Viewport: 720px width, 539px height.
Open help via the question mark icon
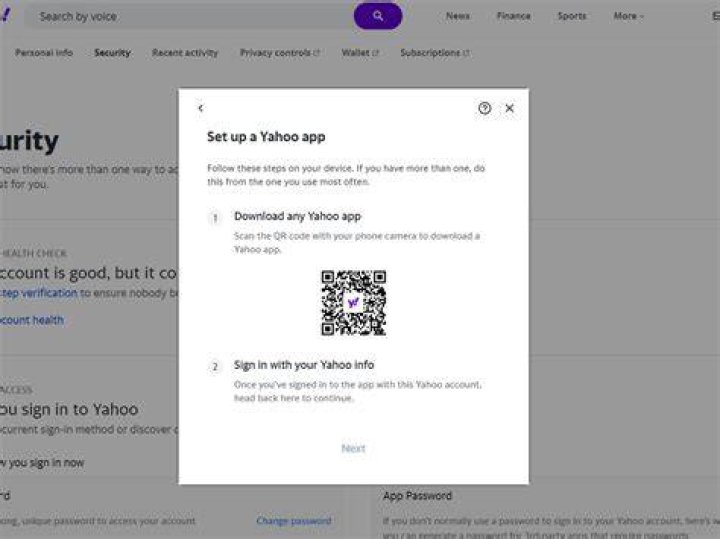(484, 108)
